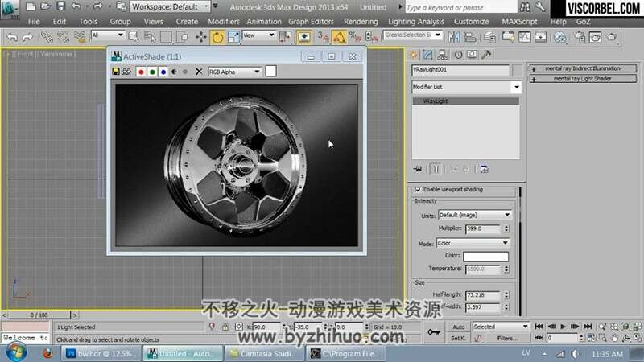This screenshot has width=644, height=362.
Task: Switch to the Create command panel
Action: coord(414,55)
